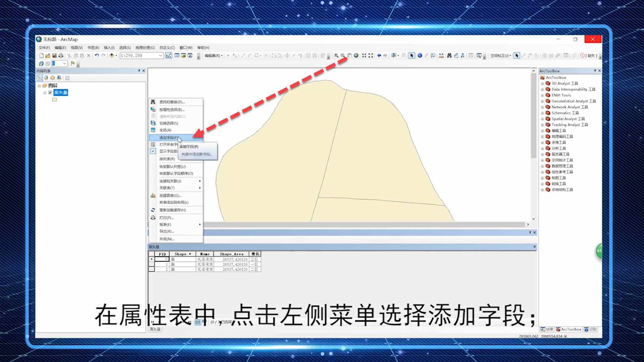Select 转换工具 in ArcToolbox tree

[x=558, y=184]
